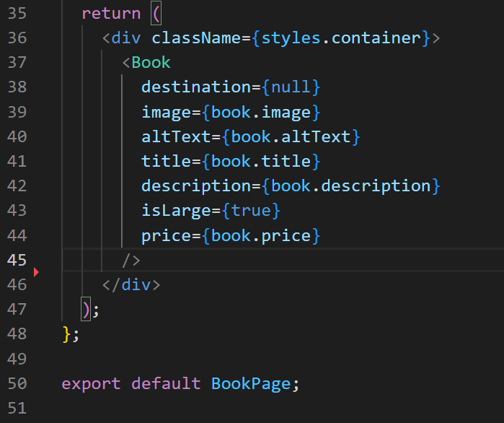Click book.price expression

click(261, 236)
